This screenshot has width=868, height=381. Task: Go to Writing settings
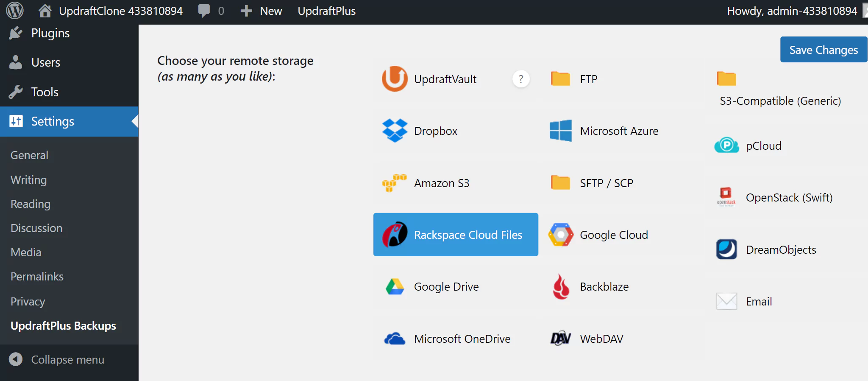coord(28,180)
